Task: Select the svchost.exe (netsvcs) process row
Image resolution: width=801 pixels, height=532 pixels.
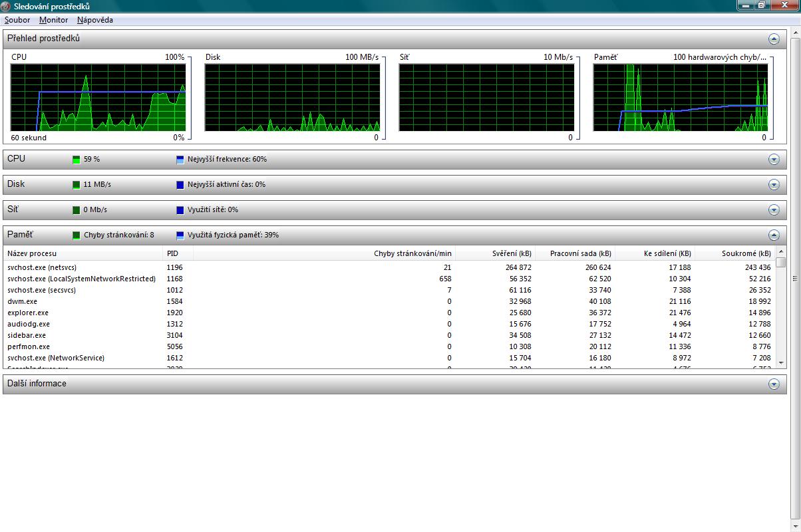Action: coord(389,267)
